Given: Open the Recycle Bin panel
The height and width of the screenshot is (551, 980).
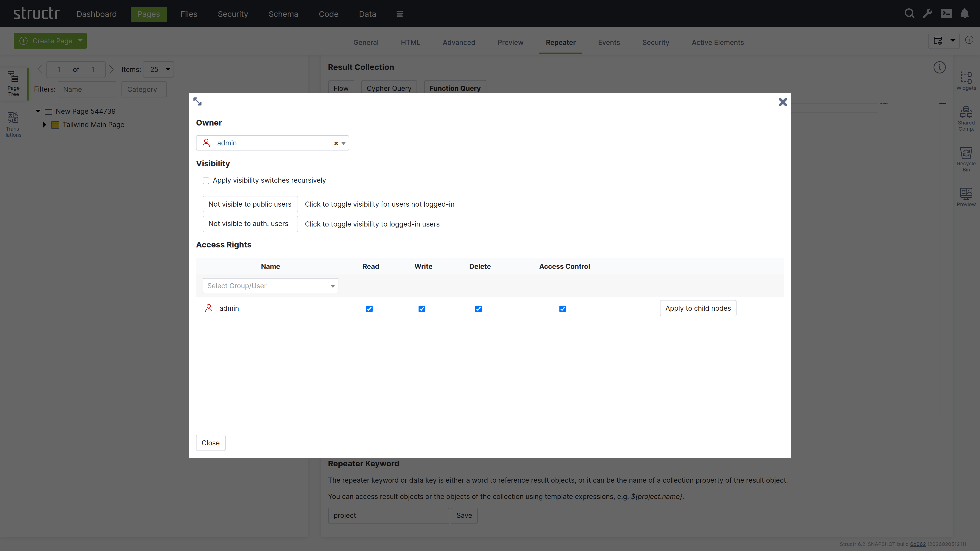Looking at the screenshot, I should point(966,159).
